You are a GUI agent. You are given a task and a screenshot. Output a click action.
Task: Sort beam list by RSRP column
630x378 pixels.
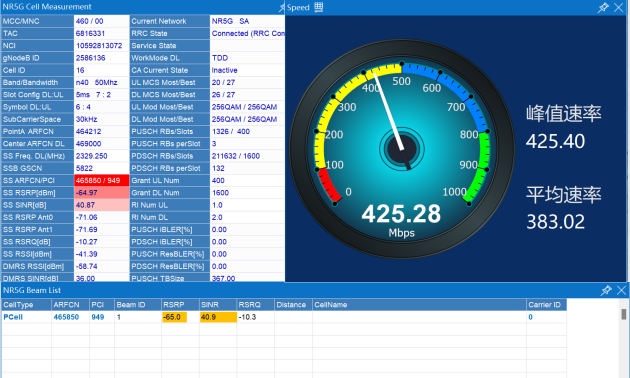coord(180,305)
